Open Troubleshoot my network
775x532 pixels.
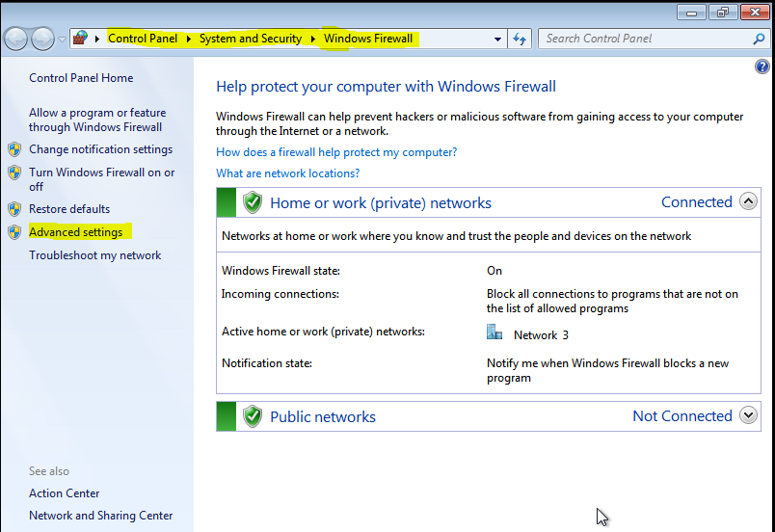[x=94, y=255]
